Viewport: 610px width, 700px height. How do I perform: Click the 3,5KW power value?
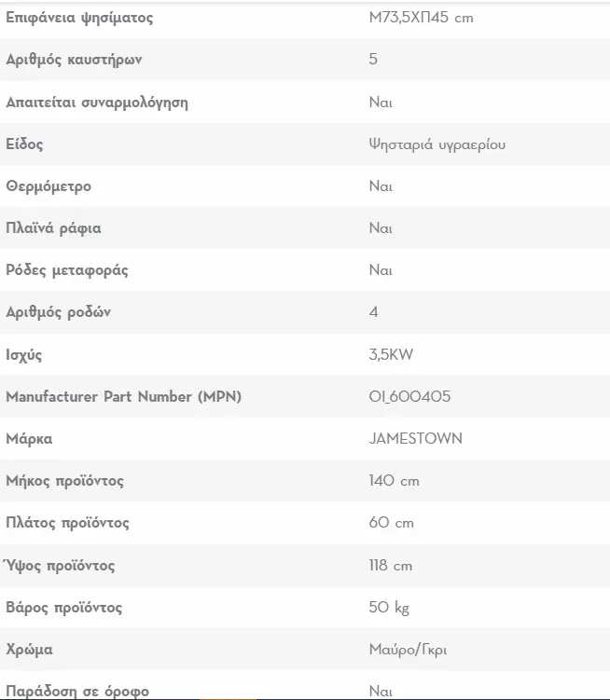coord(391,354)
